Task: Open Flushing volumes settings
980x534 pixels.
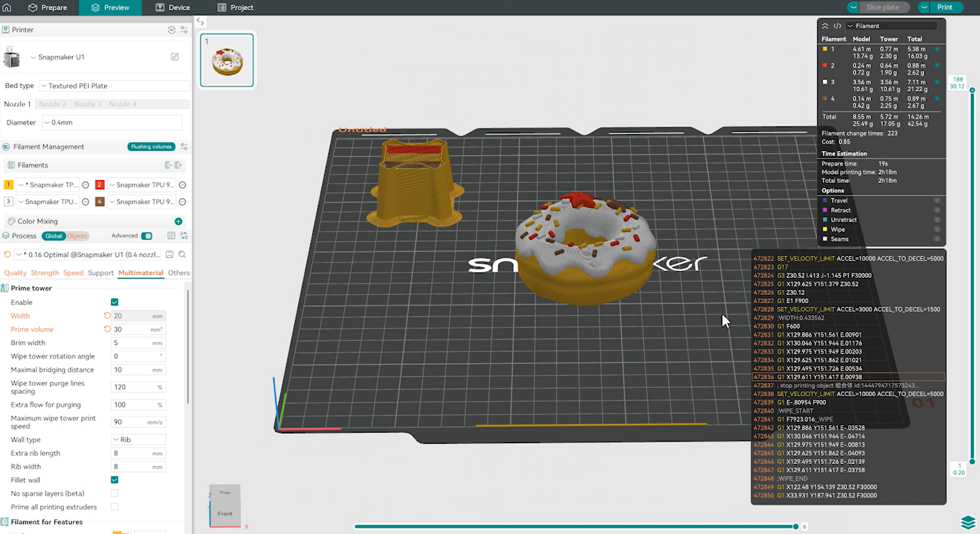Action: [x=152, y=147]
